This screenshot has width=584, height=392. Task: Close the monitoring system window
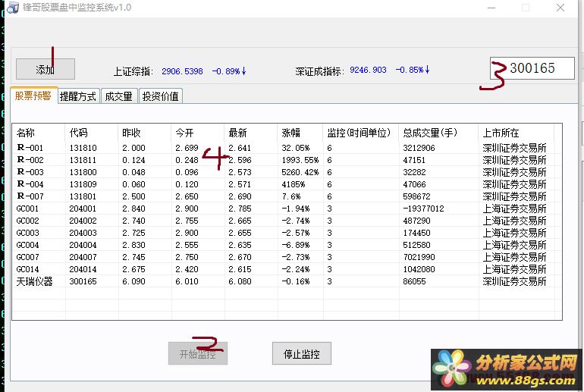pos(560,8)
